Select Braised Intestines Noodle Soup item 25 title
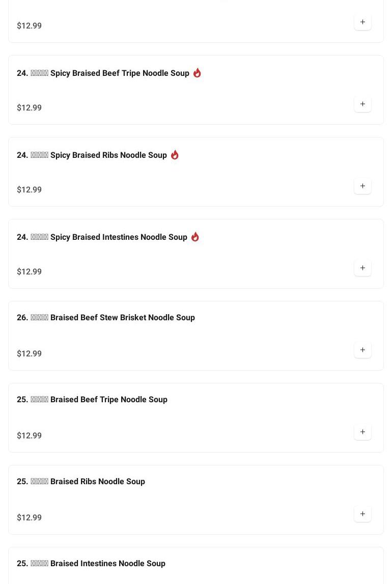Image resolution: width=392 pixels, height=584 pixels. tap(91, 564)
